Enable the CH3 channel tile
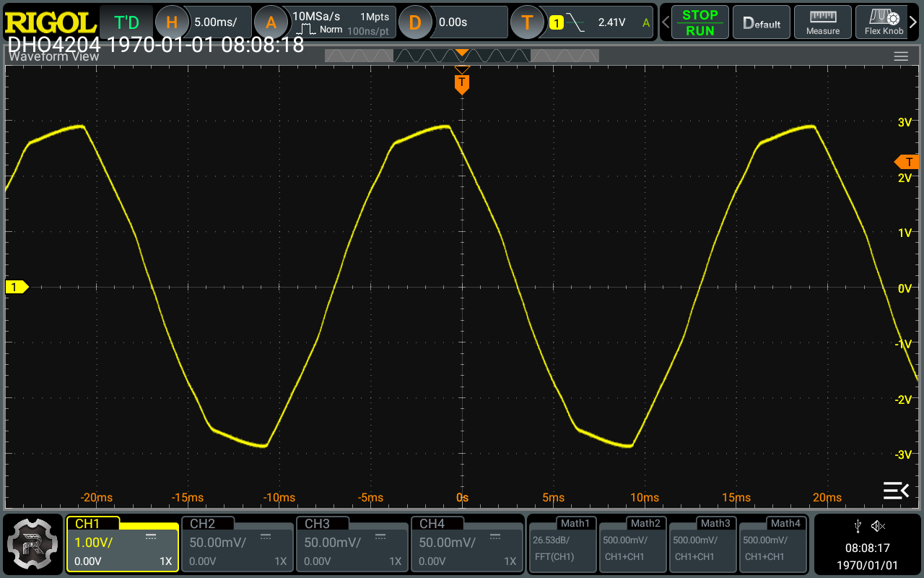This screenshot has height=578, width=924. tap(352, 544)
